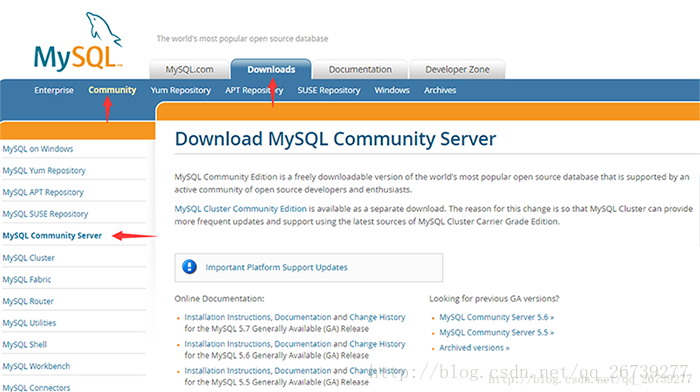Open MySQL Connectors sidebar link
The width and height of the screenshot is (700, 392).
(36, 387)
